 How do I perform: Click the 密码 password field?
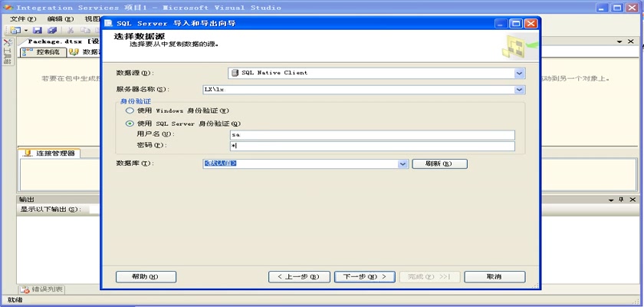(x=373, y=147)
